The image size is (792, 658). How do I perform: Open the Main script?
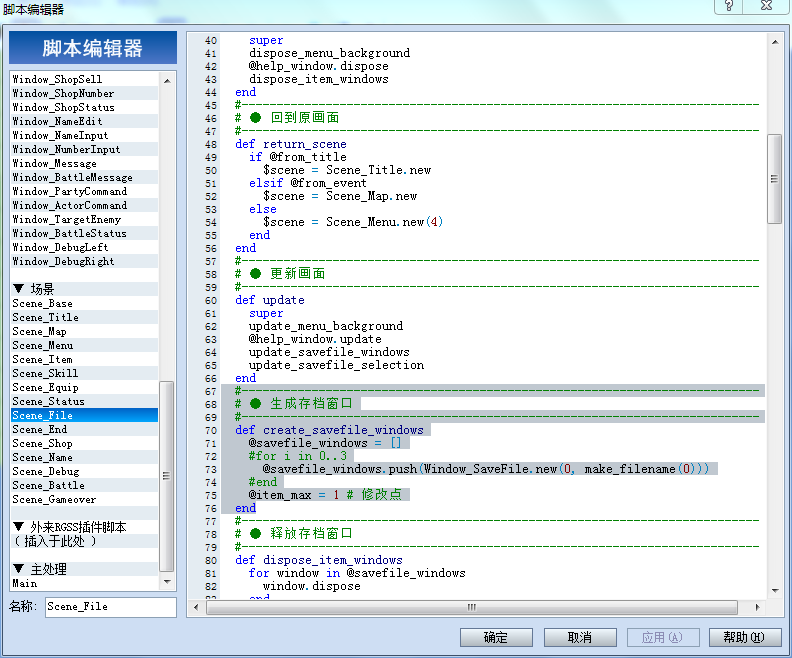pos(84,584)
